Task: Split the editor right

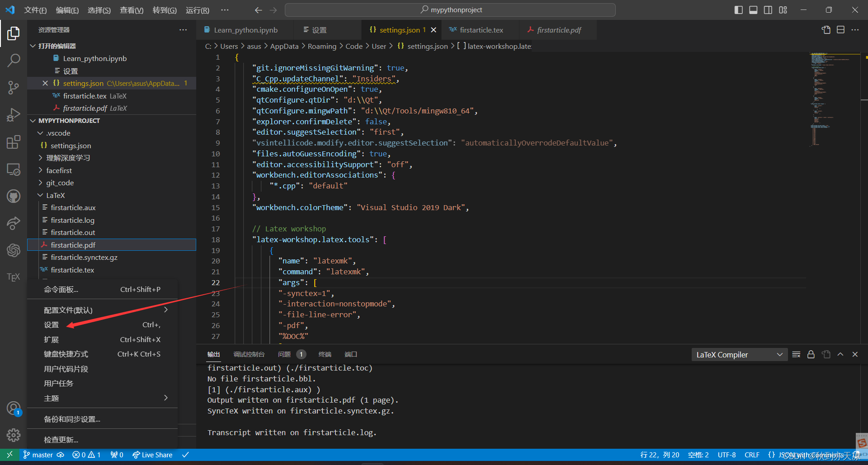Action: [x=840, y=30]
